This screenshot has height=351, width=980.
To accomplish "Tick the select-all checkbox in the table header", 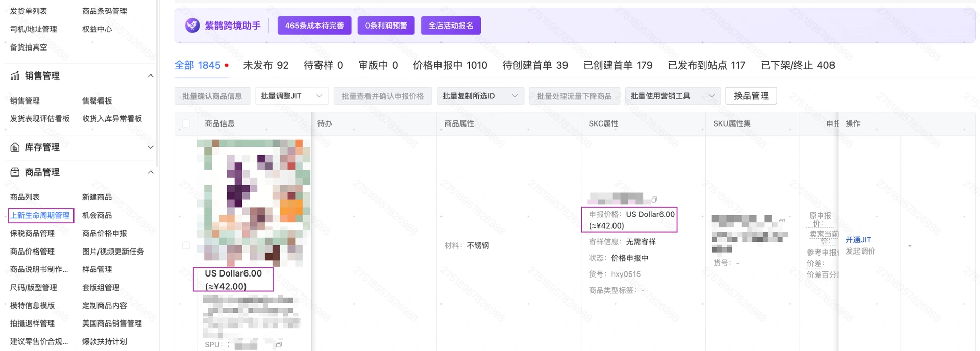I will 186,123.
